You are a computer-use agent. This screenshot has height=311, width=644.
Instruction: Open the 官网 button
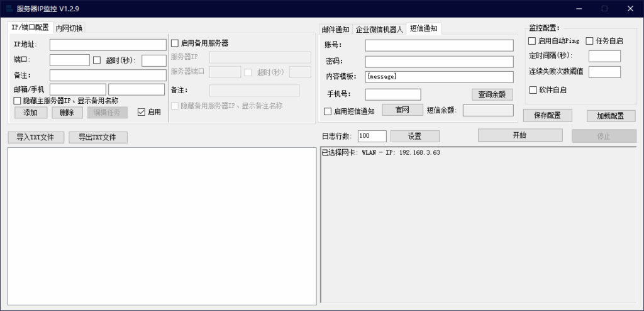(402, 110)
